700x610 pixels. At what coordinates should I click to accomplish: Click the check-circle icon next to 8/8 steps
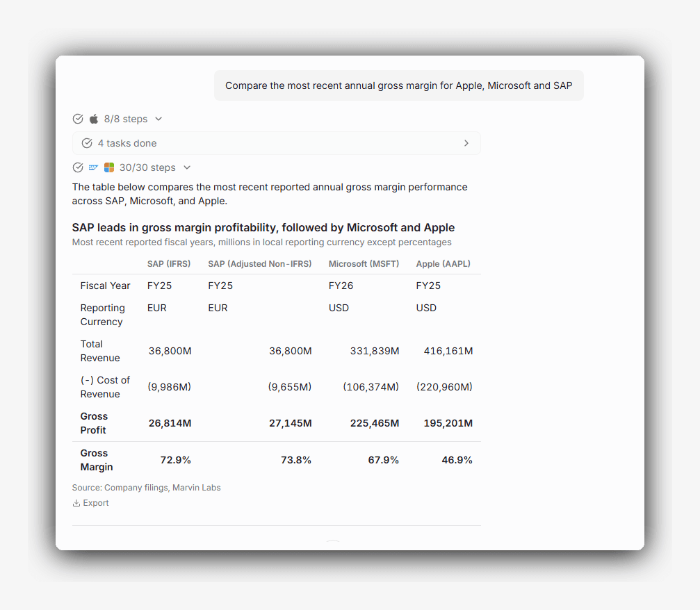[78, 119]
